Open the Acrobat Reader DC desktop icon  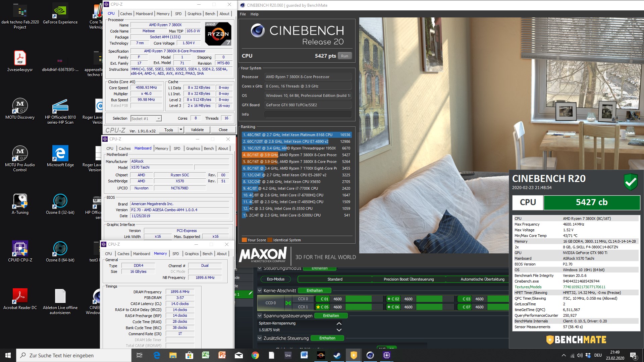(20, 299)
